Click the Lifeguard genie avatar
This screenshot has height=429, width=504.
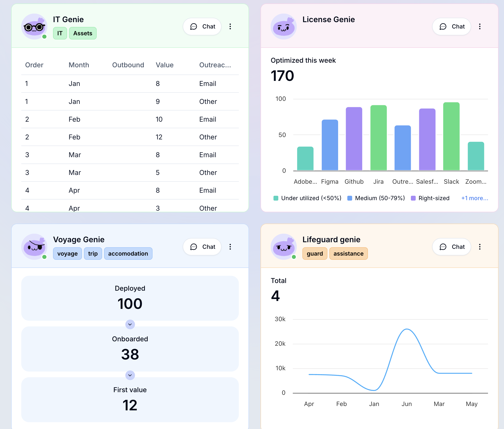(284, 247)
